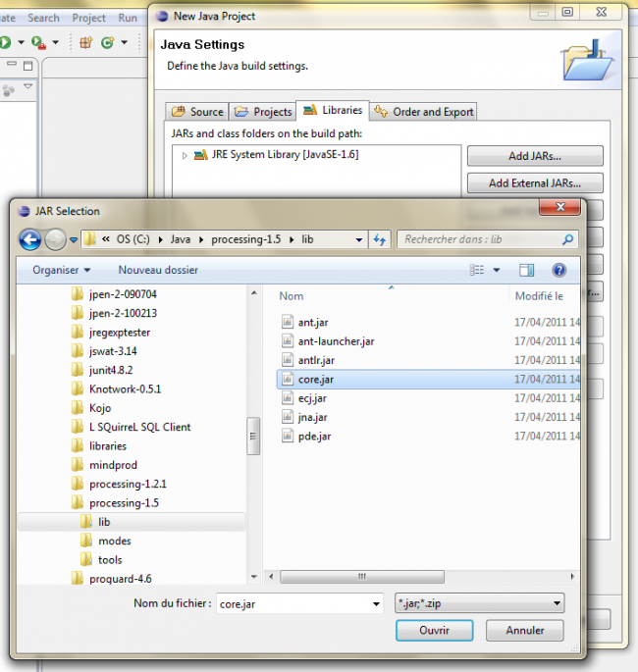This screenshot has height=672, width=638.
Task: Click the Add JARs... button
Action: pyautogui.click(x=535, y=156)
